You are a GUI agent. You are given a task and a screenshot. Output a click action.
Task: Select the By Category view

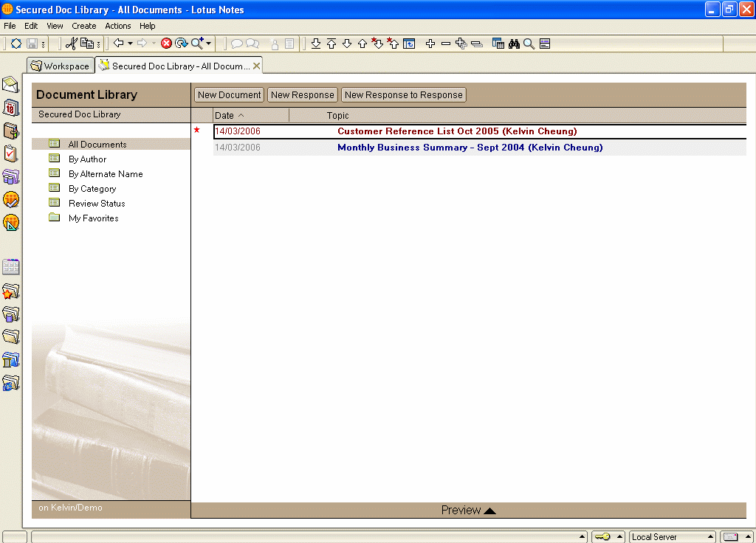pyautogui.click(x=92, y=189)
